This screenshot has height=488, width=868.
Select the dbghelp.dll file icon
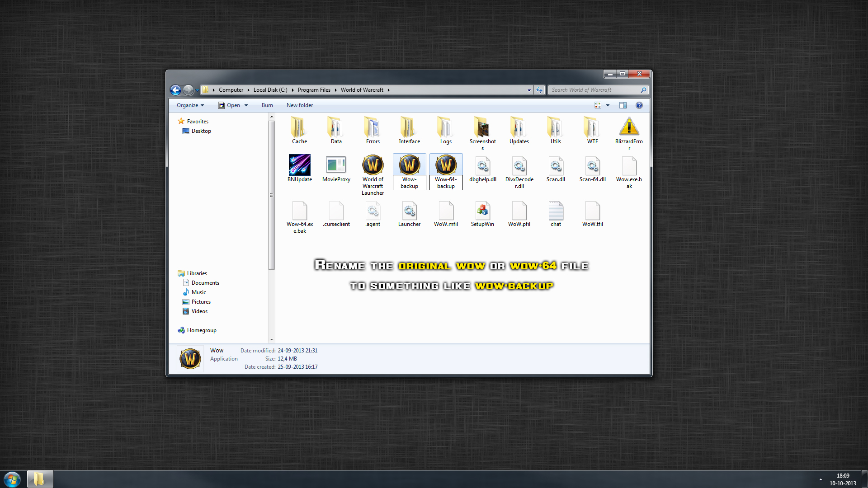tap(482, 166)
